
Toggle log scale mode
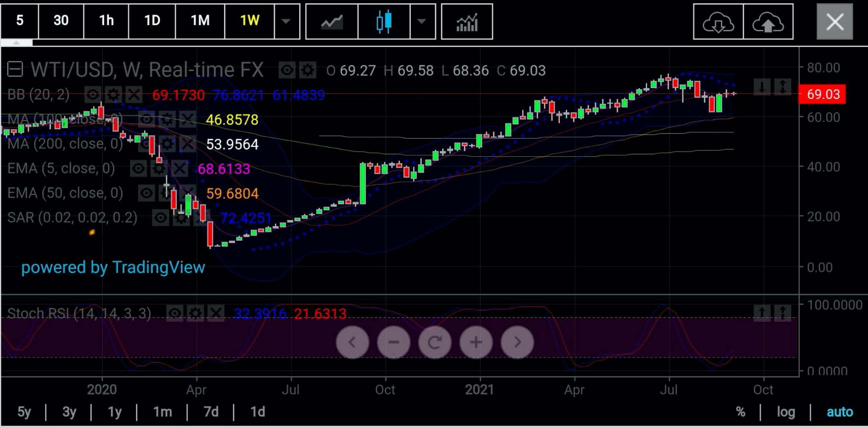click(x=786, y=412)
